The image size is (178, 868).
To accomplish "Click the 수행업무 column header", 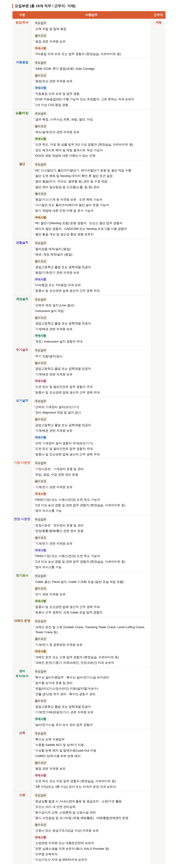I will [x=91, y=15].
